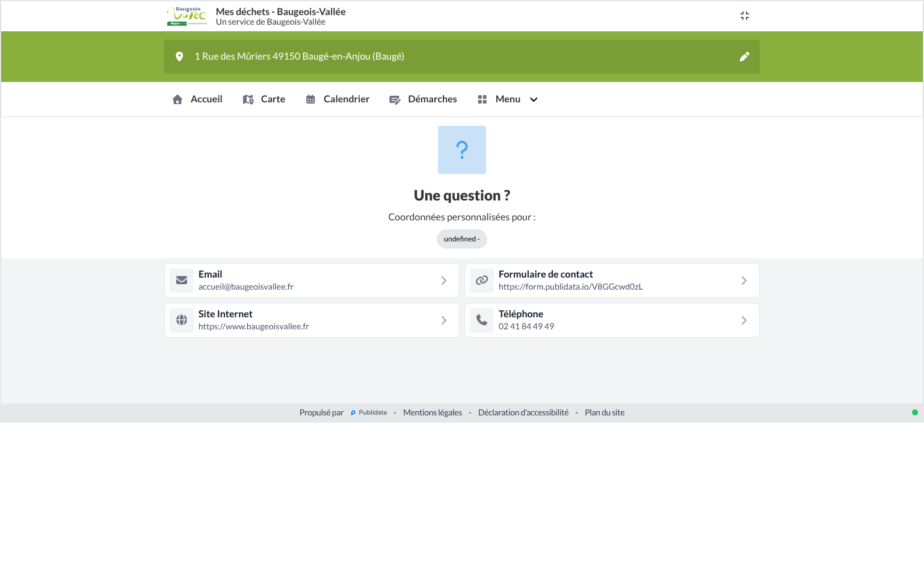The image size is (924, 578).
Task: Click the Menu grid icon
Action: point(482,99)
